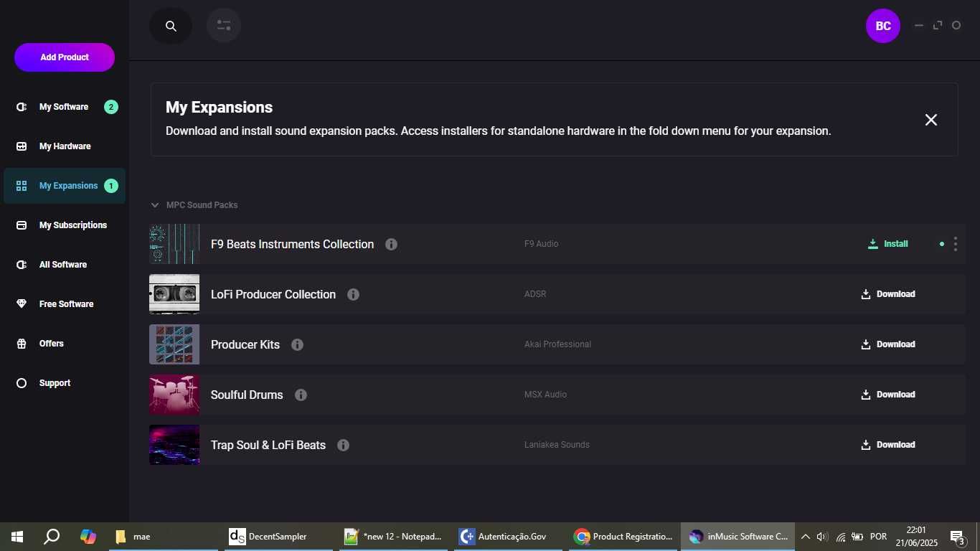
Task: Download Trap Soul & LoFi Beats
Action: 888,445
